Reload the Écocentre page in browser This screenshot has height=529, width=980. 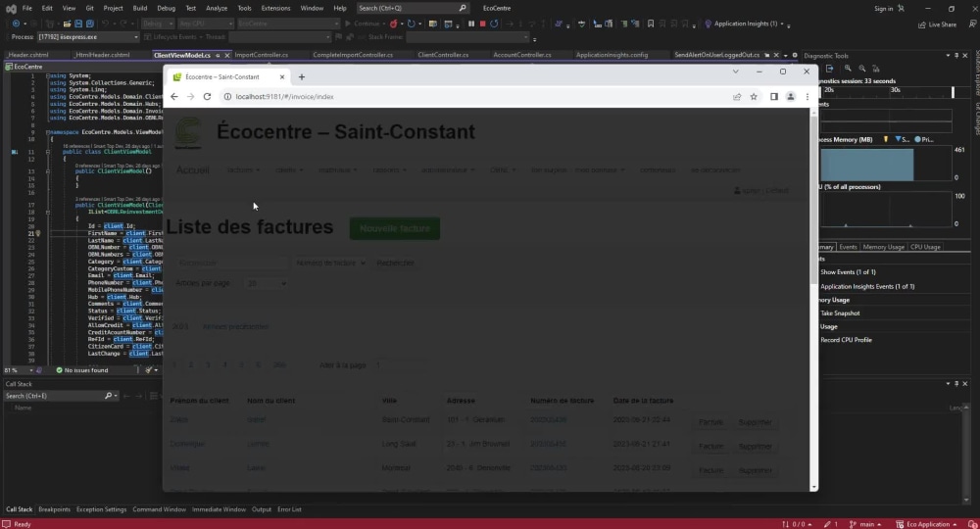[x=207, y=97]
